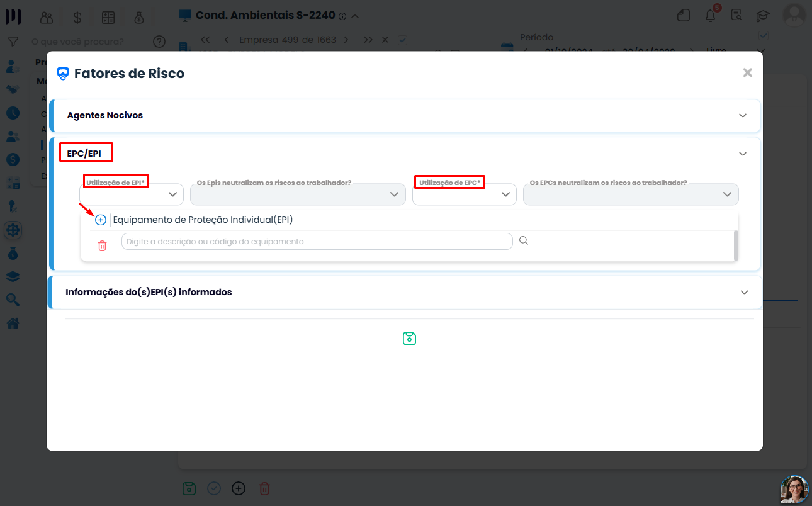Click the background add button beside the trash
812x506 pixels.
[x=238, y=488]
